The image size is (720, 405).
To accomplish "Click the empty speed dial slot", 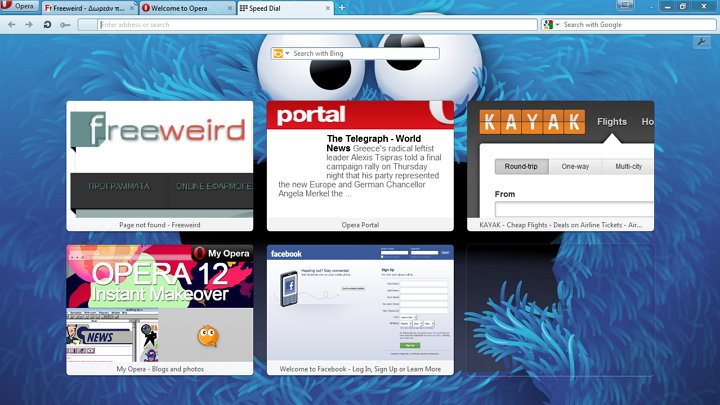I will click(x=561, y=310).
